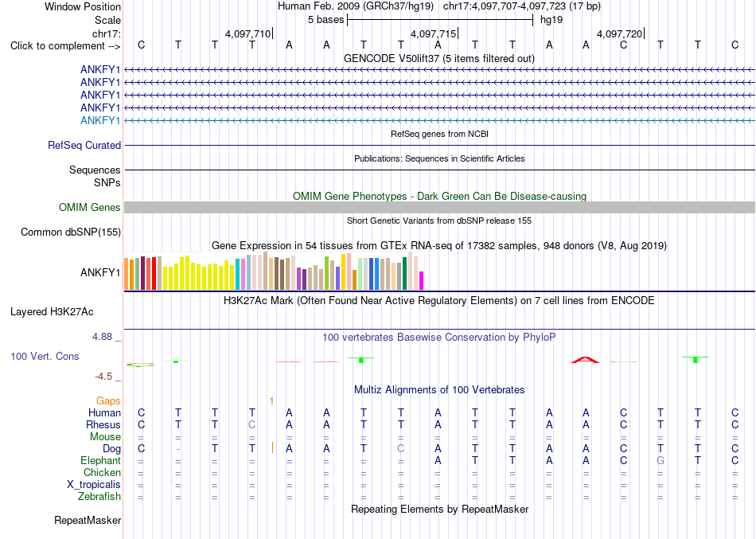
Task: Click the Rhesus alignment row label
Action: [x=103, y=424]
